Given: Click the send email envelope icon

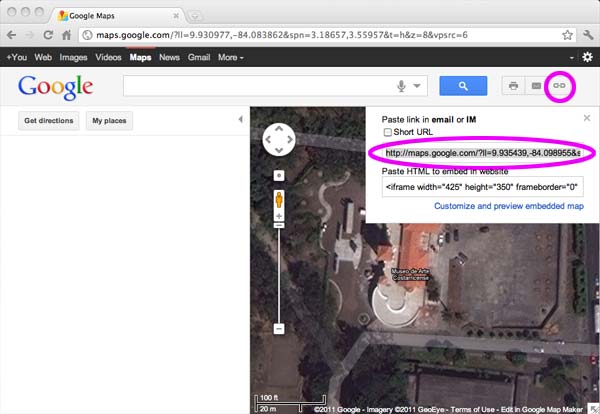Looking at the screenshot, I should click(536, 86).
